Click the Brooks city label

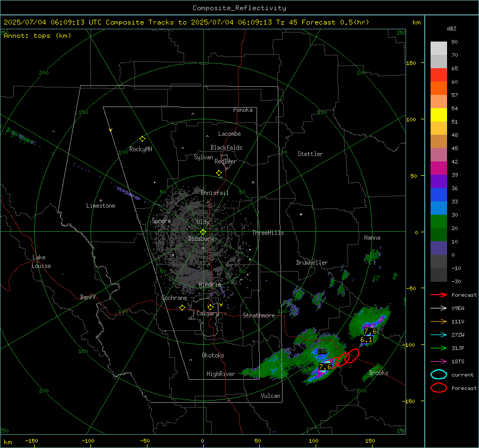coord(378,373)
